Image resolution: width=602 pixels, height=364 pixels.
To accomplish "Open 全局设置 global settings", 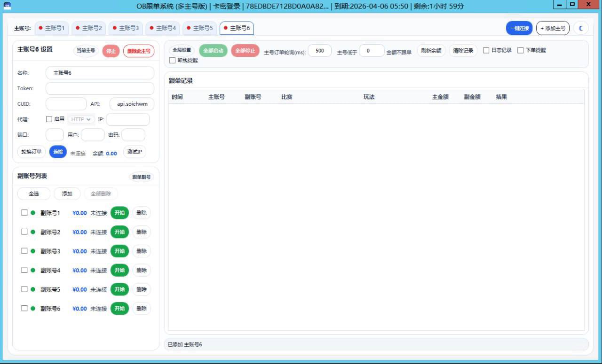I will [x=182, y=50].
